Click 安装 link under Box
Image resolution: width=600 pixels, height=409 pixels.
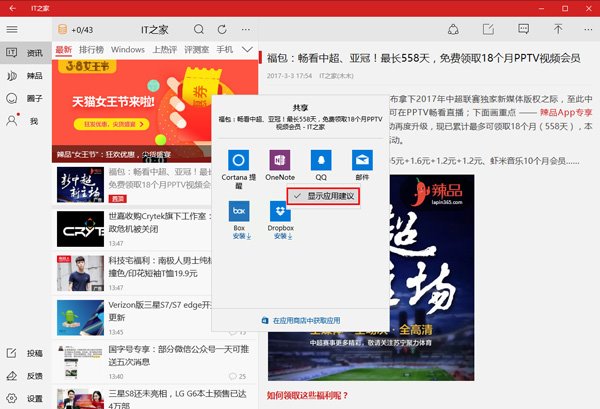pyautogui.click(x=242, y=236)
